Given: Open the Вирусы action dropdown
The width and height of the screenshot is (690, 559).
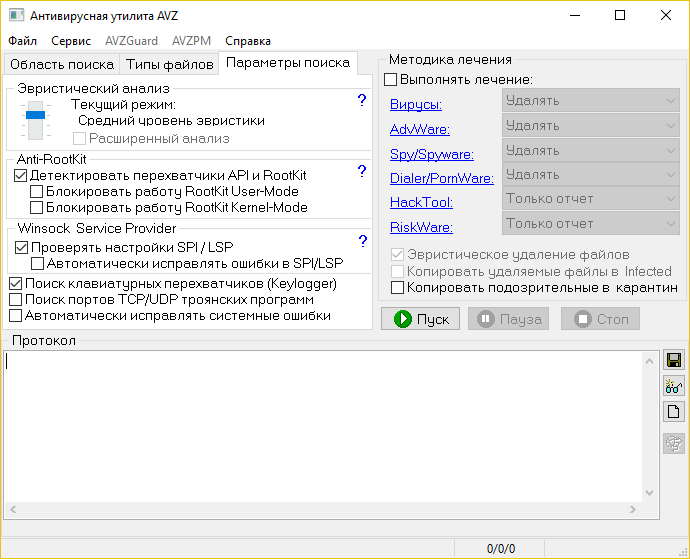Looking at the screenshot, I should (x=591, y=100).
